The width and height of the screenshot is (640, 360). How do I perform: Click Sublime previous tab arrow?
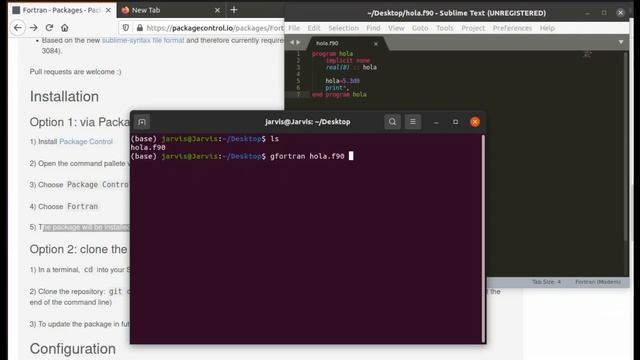292,42
